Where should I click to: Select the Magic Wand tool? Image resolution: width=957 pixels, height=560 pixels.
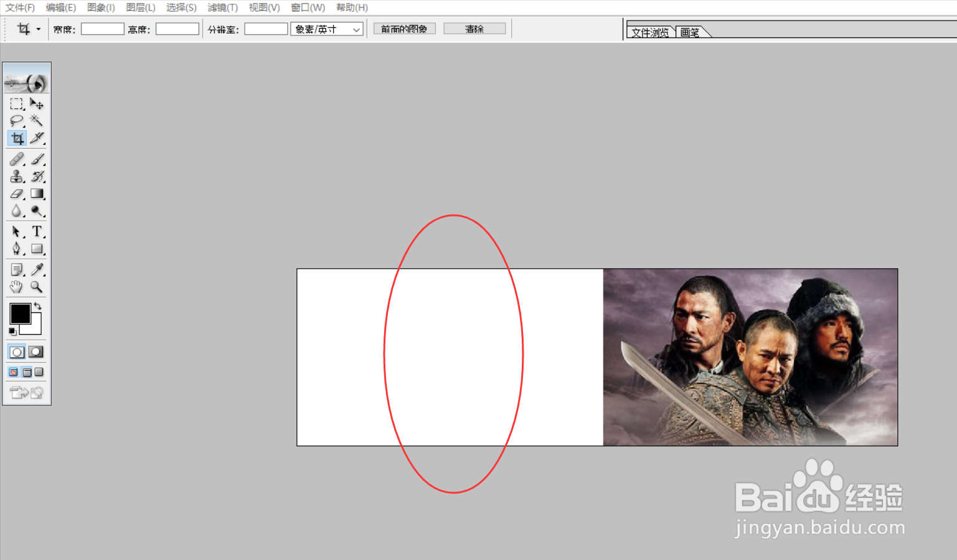click(37, 121)
